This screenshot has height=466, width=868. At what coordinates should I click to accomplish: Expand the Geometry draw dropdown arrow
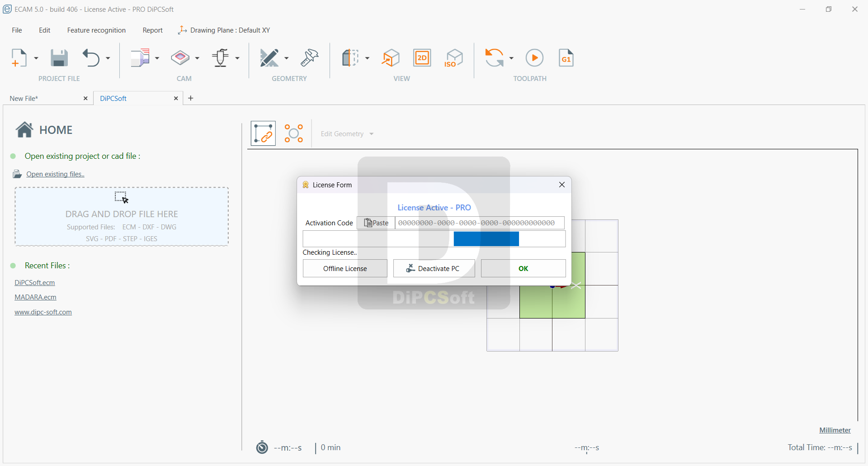coord(286,58)
